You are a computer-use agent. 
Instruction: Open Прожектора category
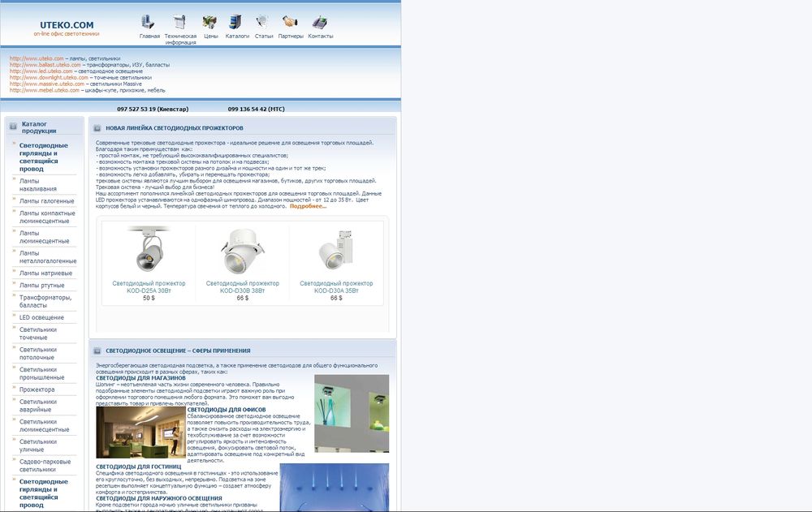pos(37,389)
